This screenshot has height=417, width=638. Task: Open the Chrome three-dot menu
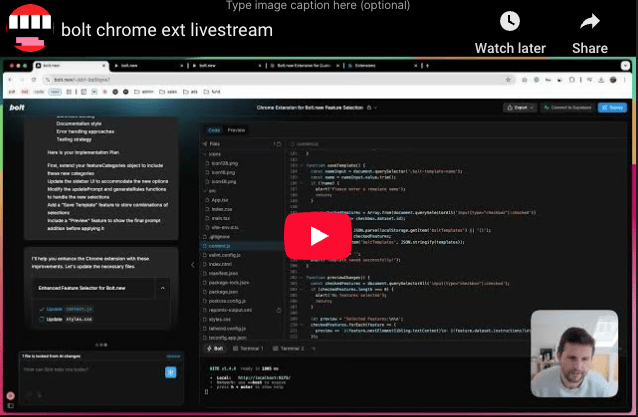(x=625, y=80)
